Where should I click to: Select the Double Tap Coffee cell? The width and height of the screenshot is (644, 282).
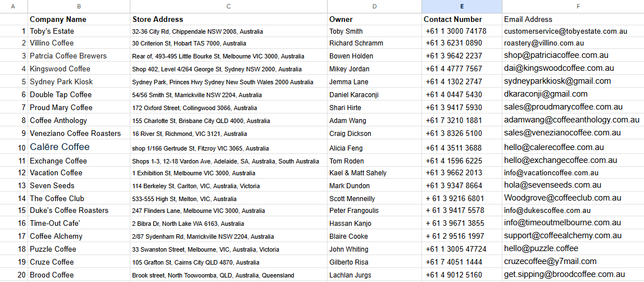click(79, 94)
